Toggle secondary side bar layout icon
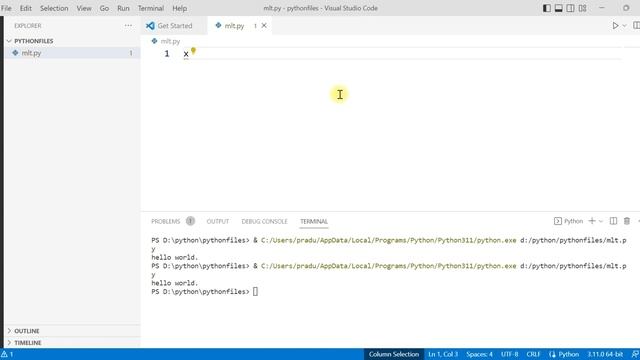Screen dimensions: 640x360 tap(570, 8)
